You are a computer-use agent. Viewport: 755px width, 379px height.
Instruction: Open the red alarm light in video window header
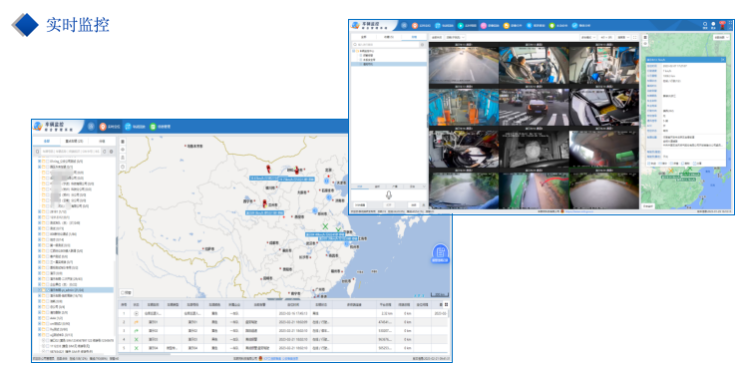[723, 26]
